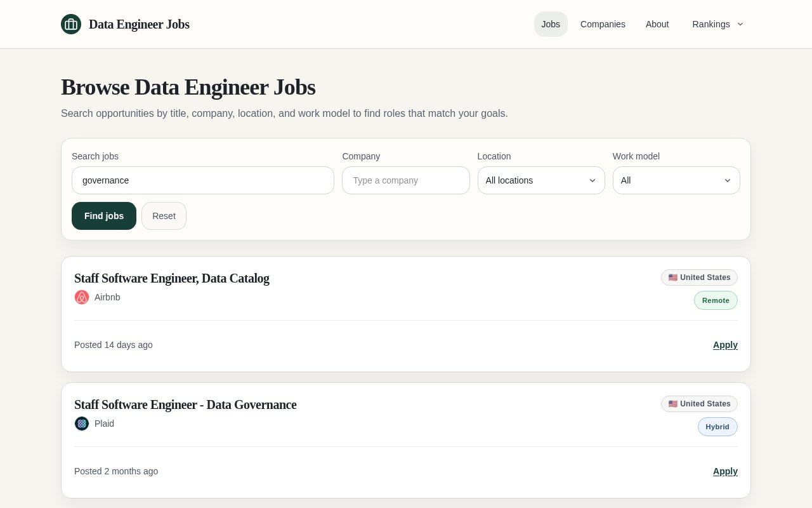
Task: Open the Data Engineer Jobs site title
Action: coord(139,24)
